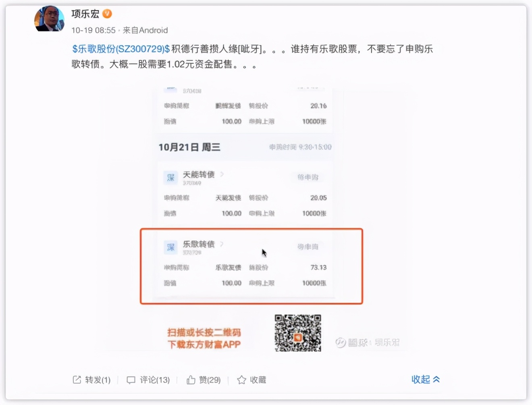Click the 10-19 08:55 timestamp

[94, 30]
